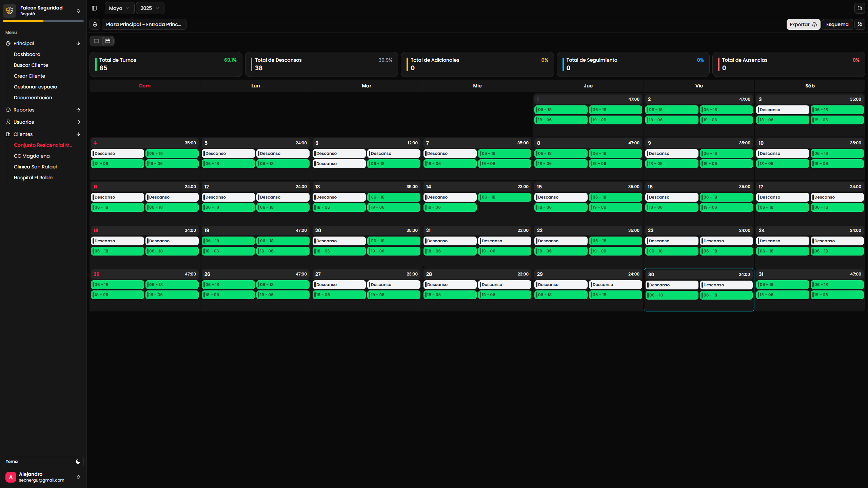Viewport: 868px width, 488px height.
Task: Select Hospital El Roble client
Action: pos(33,178)
